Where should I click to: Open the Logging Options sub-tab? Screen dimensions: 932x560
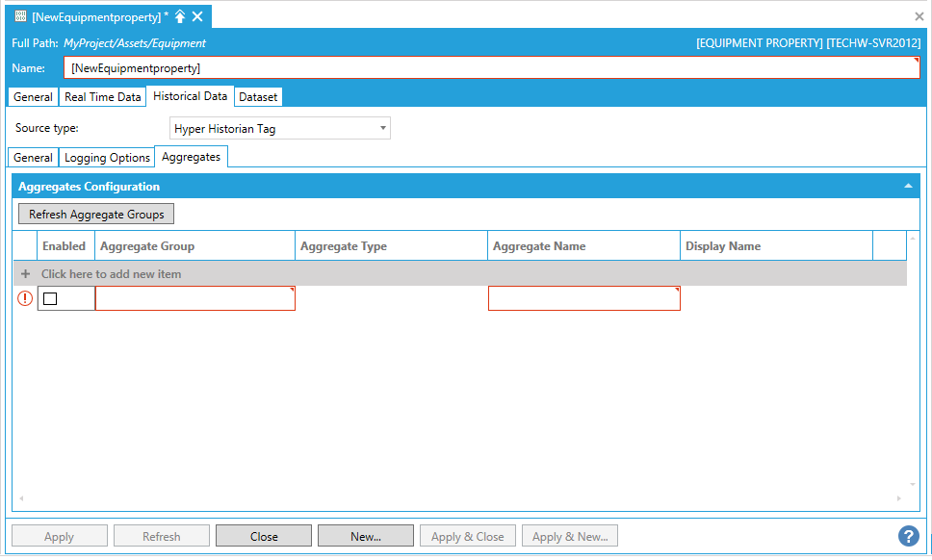pos(107,158)
